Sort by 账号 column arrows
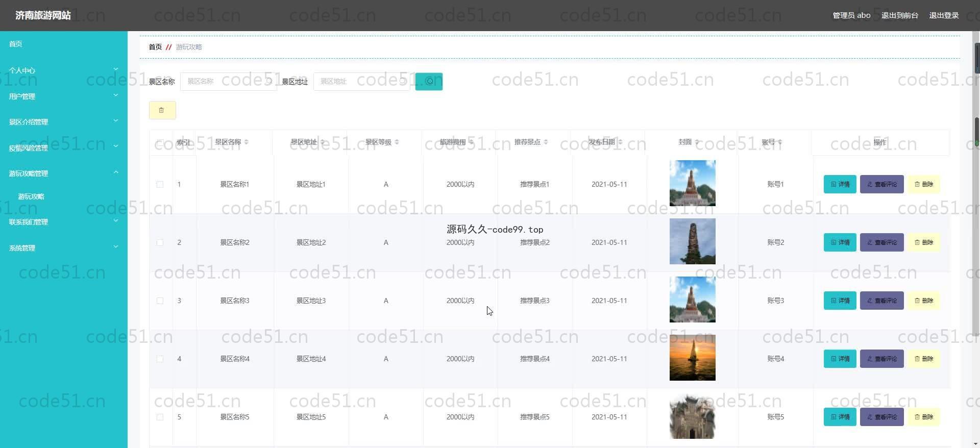Screen dimensions: 980x448 (x=780, y=142)
